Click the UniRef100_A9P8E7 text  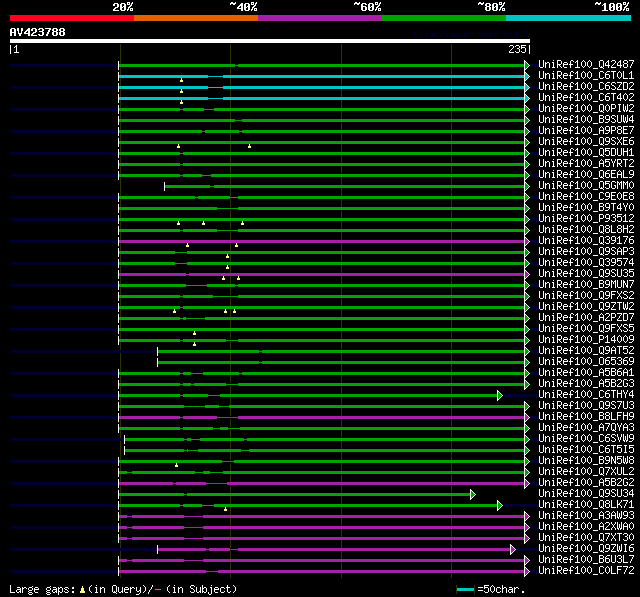[x=586, y=131]
